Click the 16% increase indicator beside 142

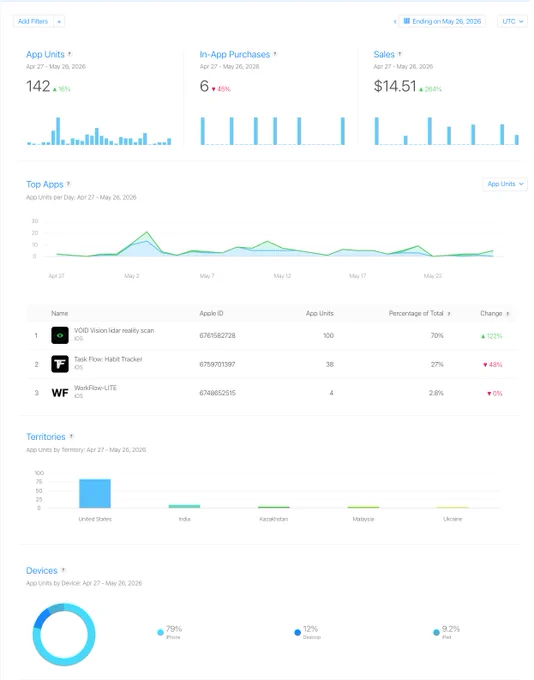click(x=62, y=89)
